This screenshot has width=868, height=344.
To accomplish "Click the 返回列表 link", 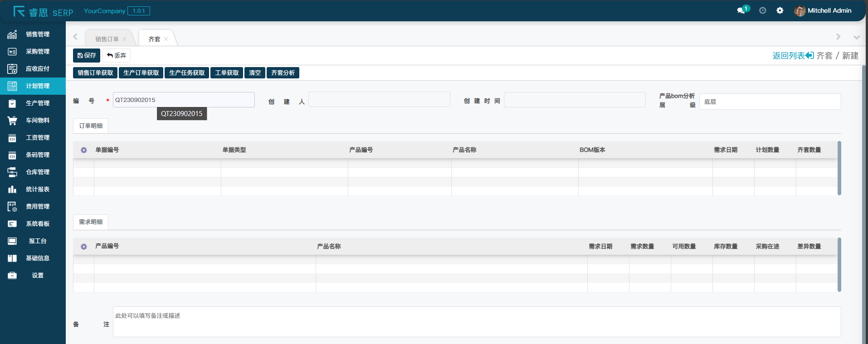I will pos(793,55).
